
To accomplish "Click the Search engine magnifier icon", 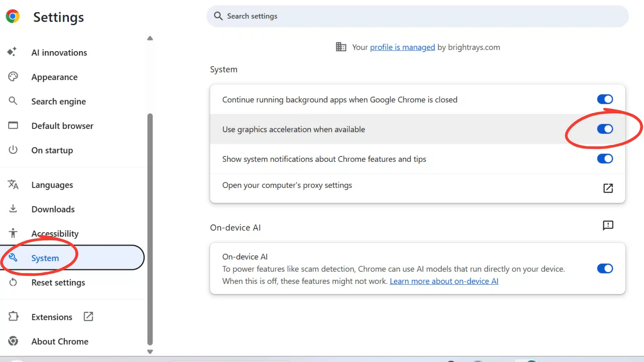I will [x=13, y=101].
